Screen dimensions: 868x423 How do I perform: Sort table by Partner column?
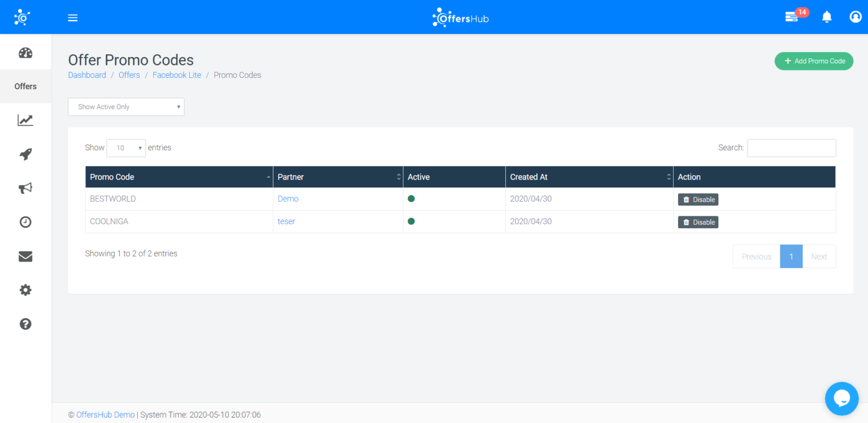(338, 177)
